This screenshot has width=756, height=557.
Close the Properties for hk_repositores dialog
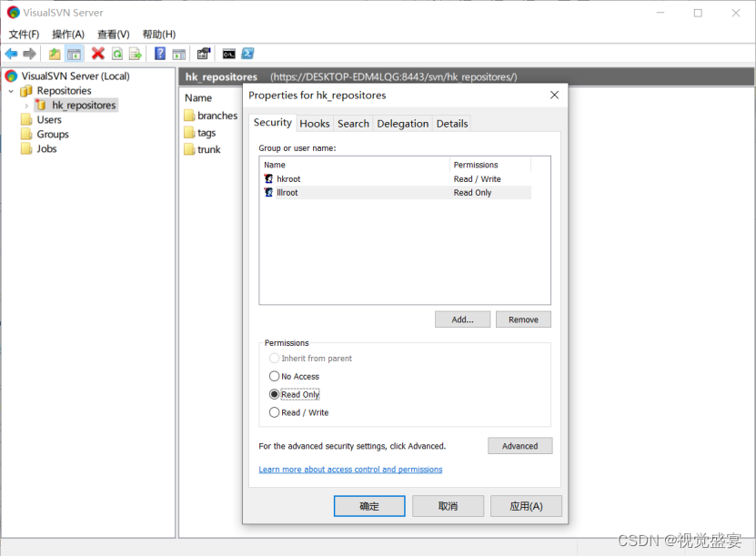(x=554, y=95)
